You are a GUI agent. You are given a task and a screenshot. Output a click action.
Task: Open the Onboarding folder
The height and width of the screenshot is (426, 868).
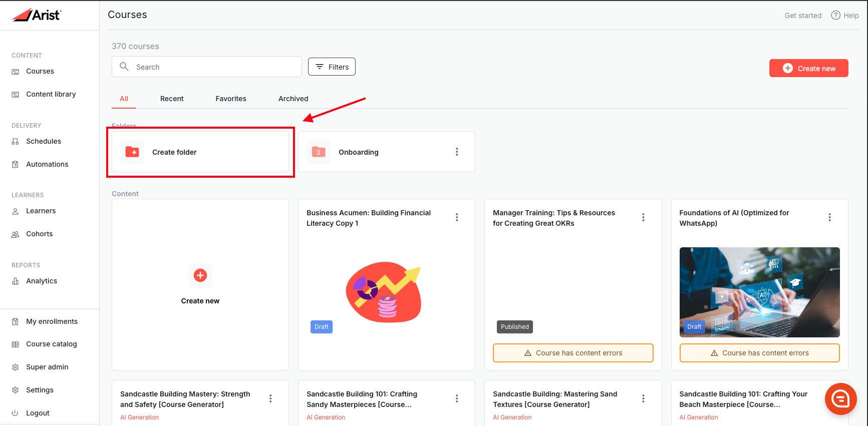click(x=387, y=152)
